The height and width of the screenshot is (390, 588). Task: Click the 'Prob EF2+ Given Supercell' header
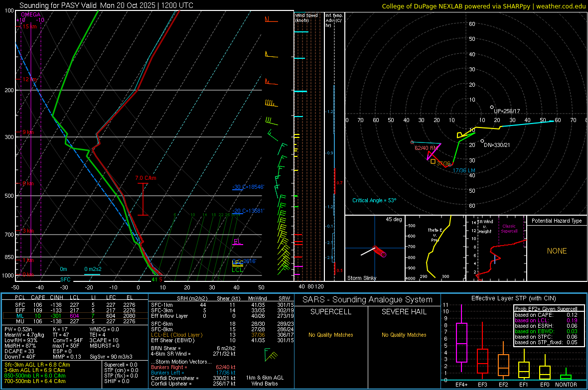tap(546, 309)
